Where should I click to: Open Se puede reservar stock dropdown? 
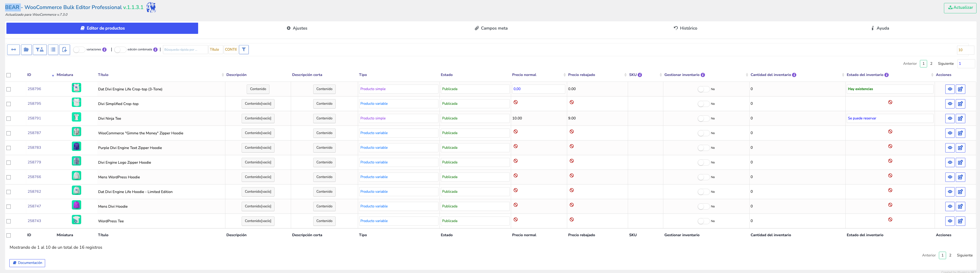coord(890,118)
